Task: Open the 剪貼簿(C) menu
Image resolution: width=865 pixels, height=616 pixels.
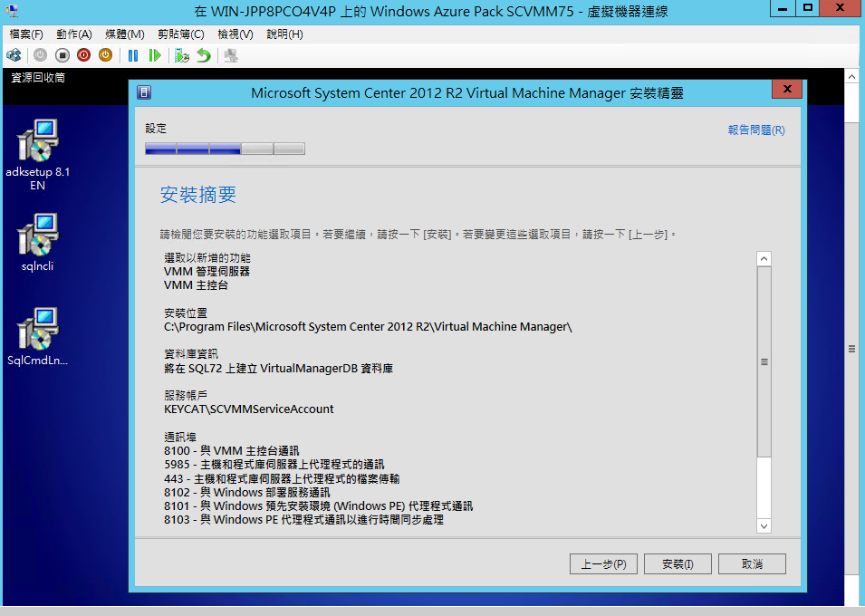Action: click(181, 34)
